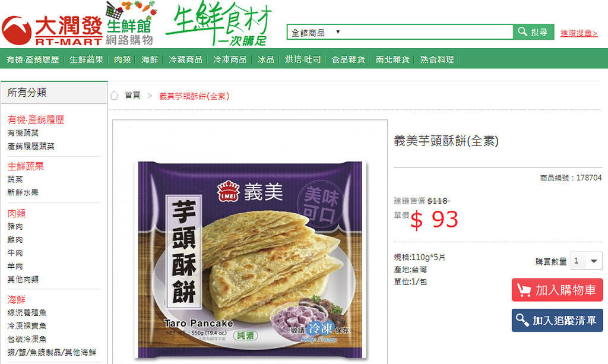Click the RT-Mart logo

[52, 30]
